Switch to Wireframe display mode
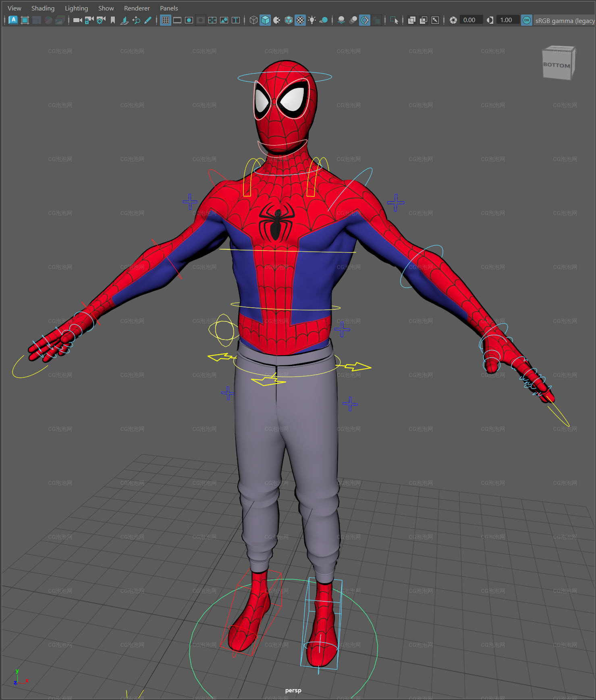The height and width of the screenshot is (700, 596). pyautogui.click(x=253, y=20)
